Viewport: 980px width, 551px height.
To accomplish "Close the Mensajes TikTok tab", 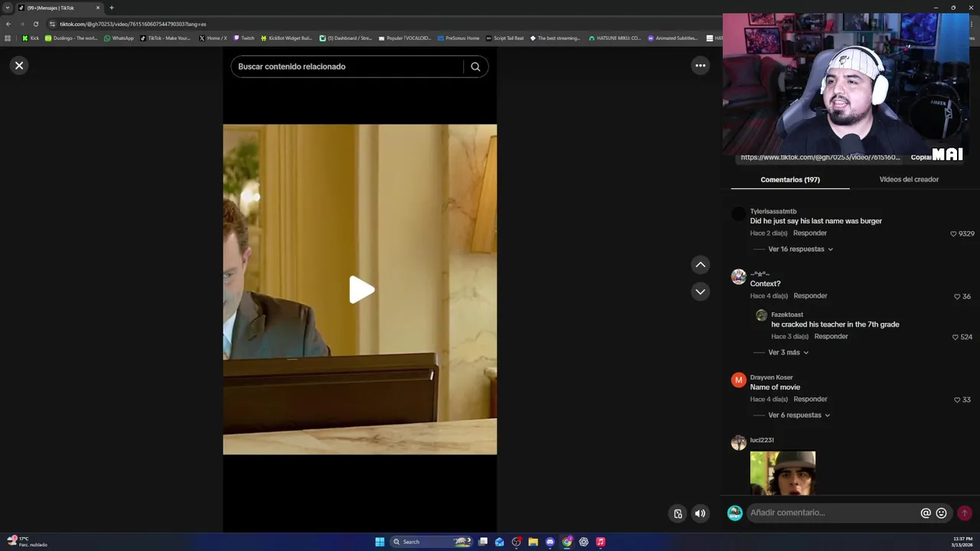I will click(x=98, y=8).
